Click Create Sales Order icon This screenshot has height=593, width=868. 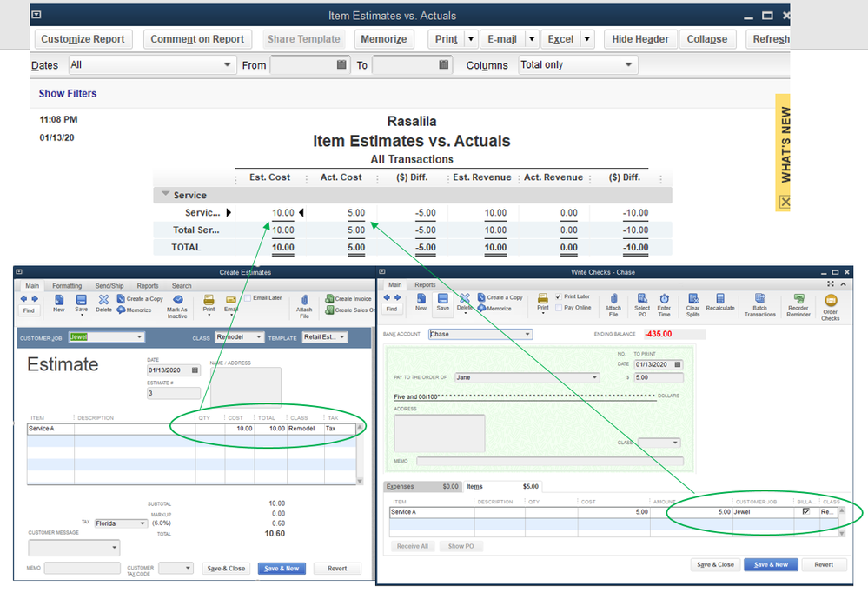tap(350, 310)
